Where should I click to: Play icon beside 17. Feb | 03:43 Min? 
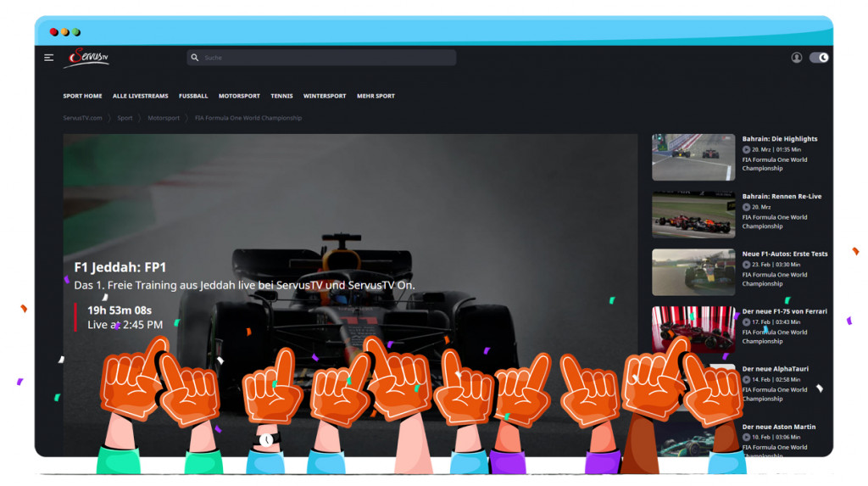click(x=746, y=322)
